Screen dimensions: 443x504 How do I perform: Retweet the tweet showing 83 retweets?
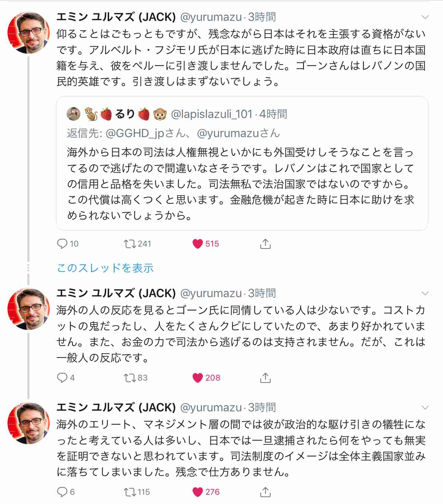pyautogui.click(x=129, y=377)
